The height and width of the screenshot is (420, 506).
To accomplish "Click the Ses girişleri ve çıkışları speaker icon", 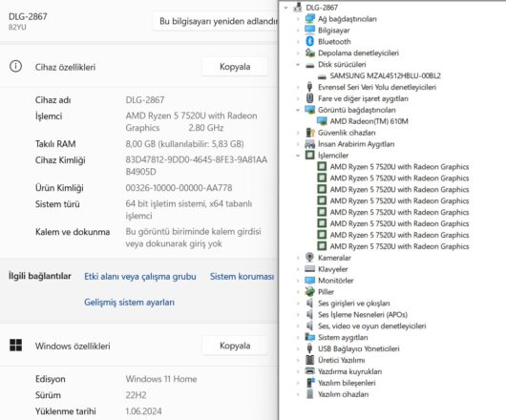I will pos(309,303).
